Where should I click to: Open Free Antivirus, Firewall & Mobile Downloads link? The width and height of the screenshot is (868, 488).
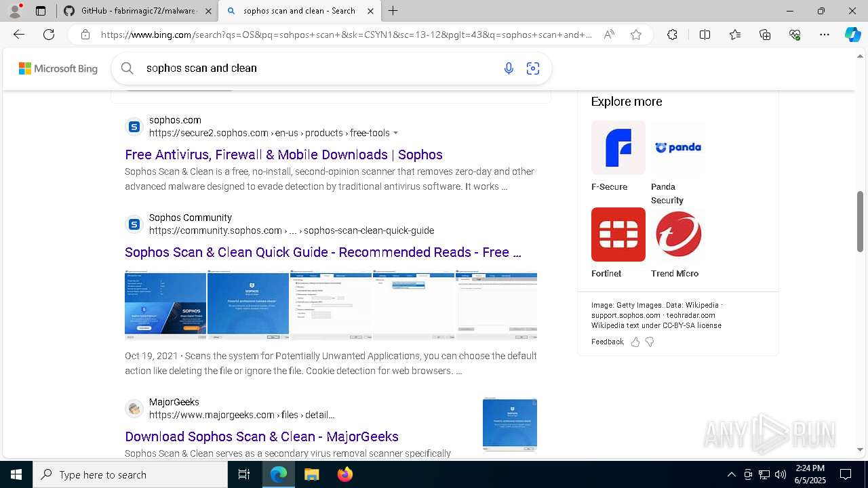283,155
